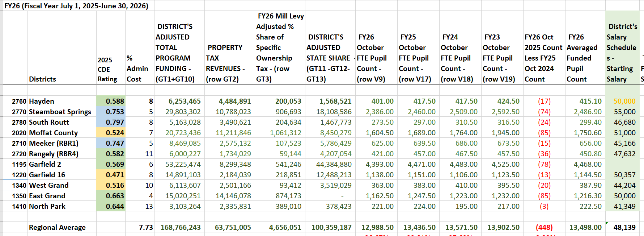
Task: Select the fiscal year title cell
Action: (76, 6)
